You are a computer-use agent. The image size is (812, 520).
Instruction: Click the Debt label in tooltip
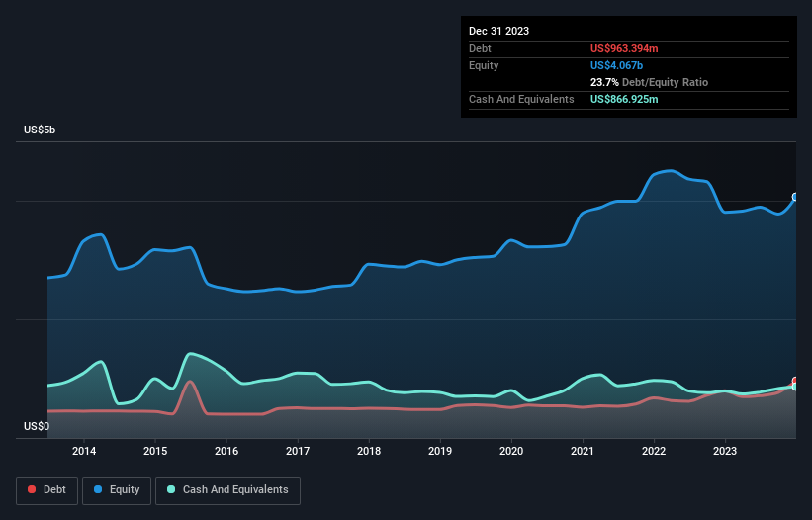(x=480, y=48)
